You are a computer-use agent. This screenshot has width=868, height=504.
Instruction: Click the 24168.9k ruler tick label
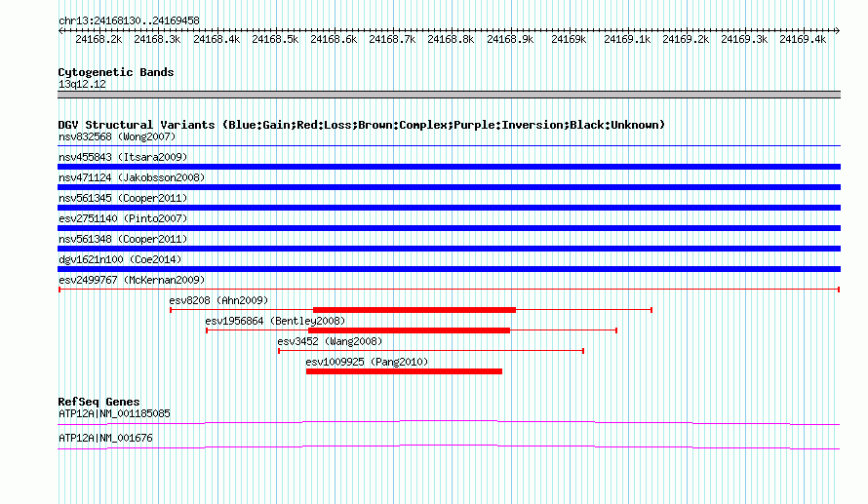pyautogui.click(x=510, y=39)
